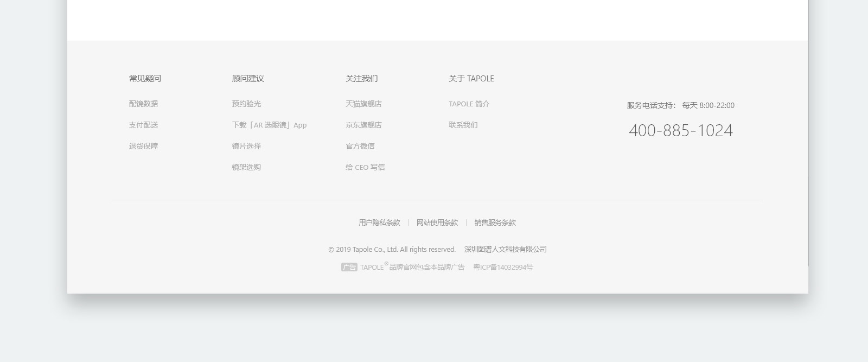The image size is (868, 362).
Task: Click the 联系我们 link
Action: coord(463,125)
